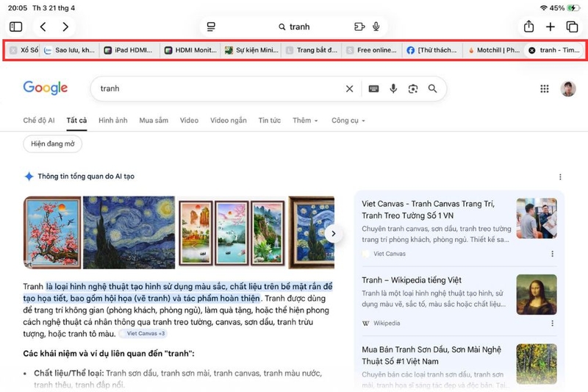The image size is (588, 392).
Task: Switch to the HDMI Monit... tab
Action: pos(190,50)
